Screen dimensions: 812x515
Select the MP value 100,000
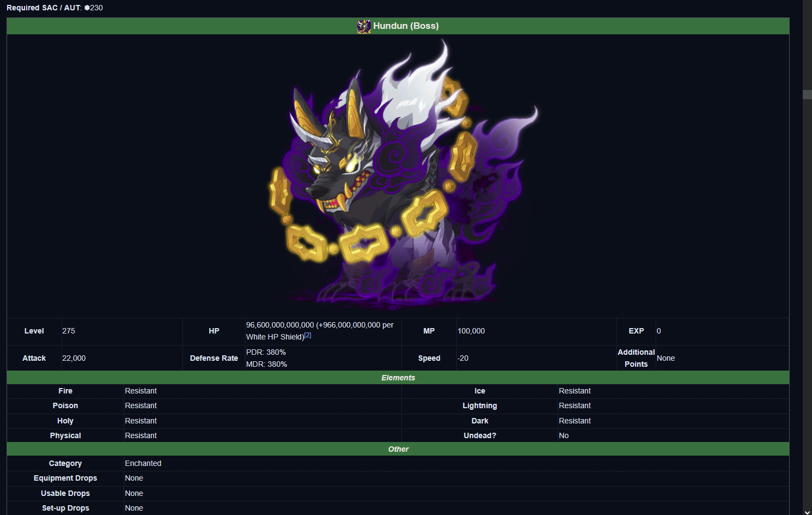tap(471, 331)
